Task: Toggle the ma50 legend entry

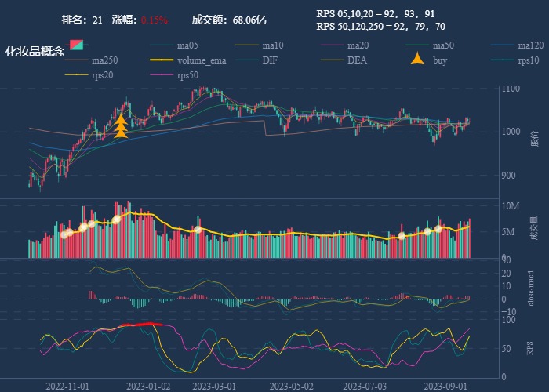Action: 443,45
